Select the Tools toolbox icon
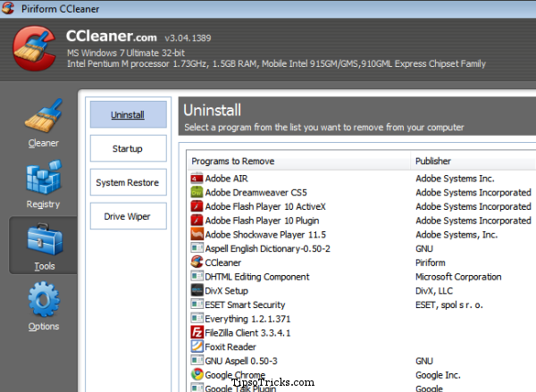Screen dimensions: 536x392 pyautogui.click(x=45, y=239)
